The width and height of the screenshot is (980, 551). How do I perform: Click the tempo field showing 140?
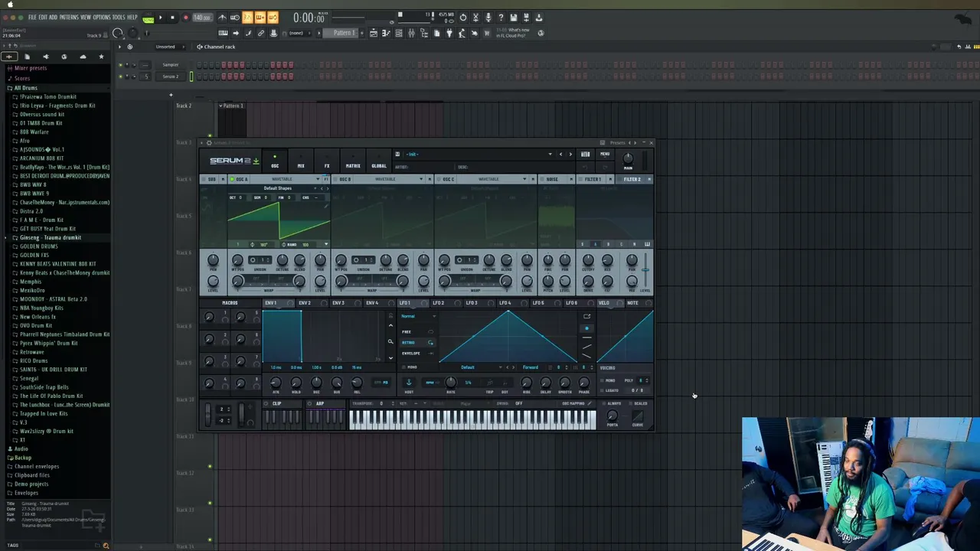coord(202,17)
